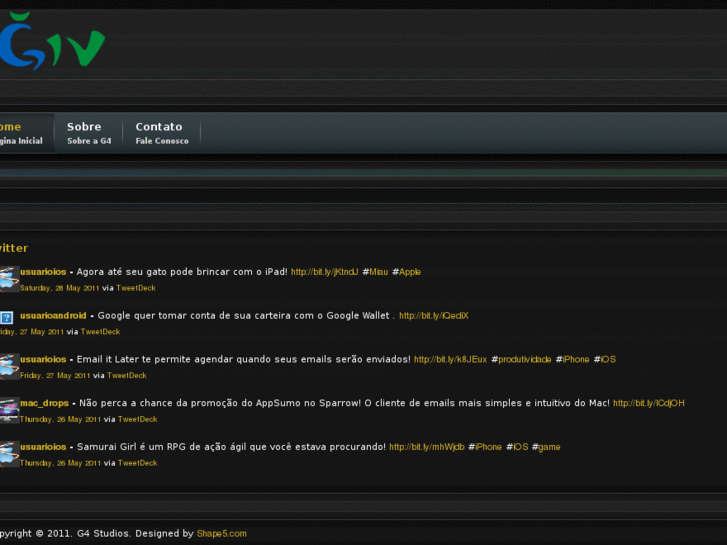Open usuarioandroid profile link
The image size is (727, 545).
(53, 315)
